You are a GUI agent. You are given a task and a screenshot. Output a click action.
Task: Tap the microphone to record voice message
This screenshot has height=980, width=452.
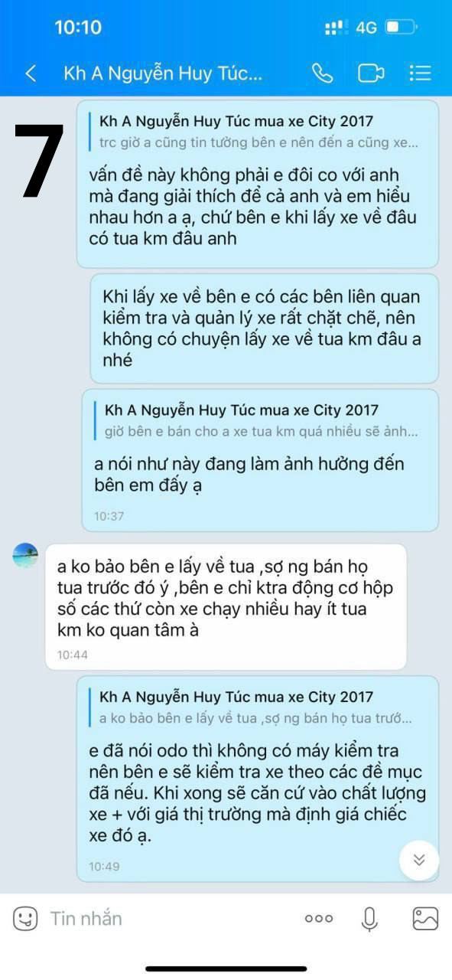pos(369,919)
